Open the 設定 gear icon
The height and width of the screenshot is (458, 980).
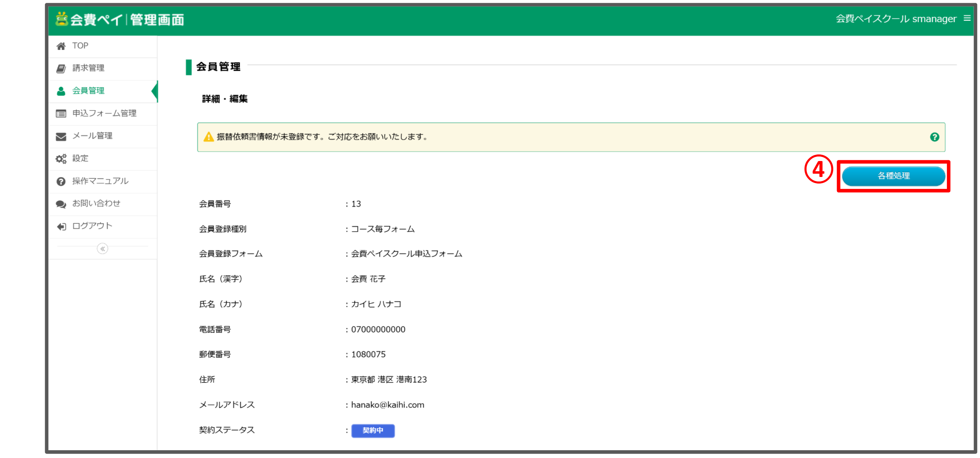pos(61,159)
